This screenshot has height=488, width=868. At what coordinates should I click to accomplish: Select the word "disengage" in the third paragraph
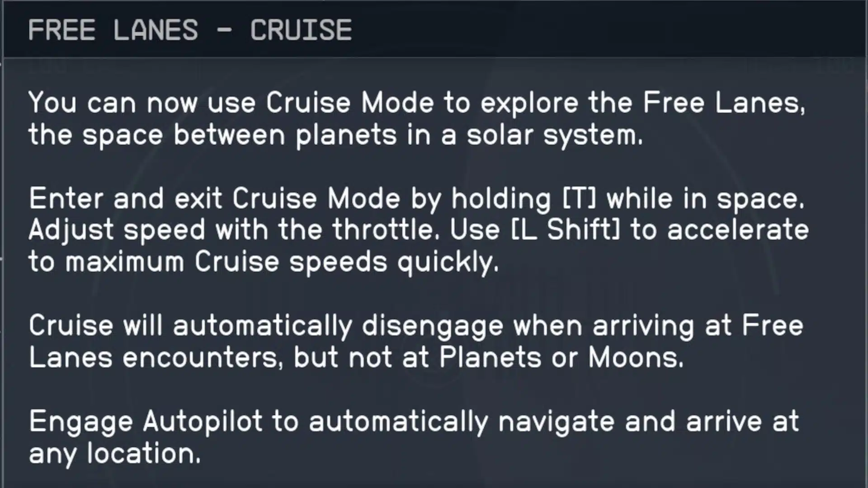pos(432,326)
